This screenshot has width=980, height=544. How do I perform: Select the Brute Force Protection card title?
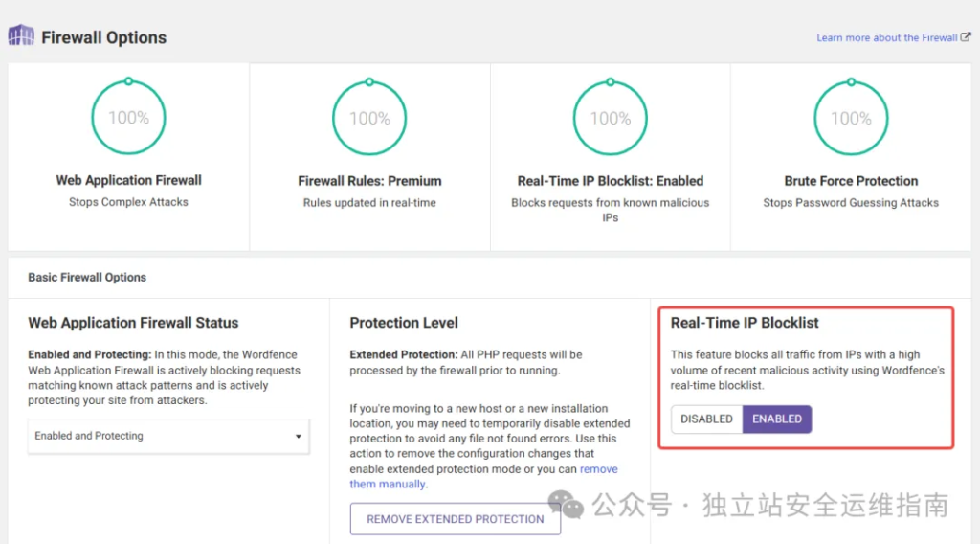[851, 181]
